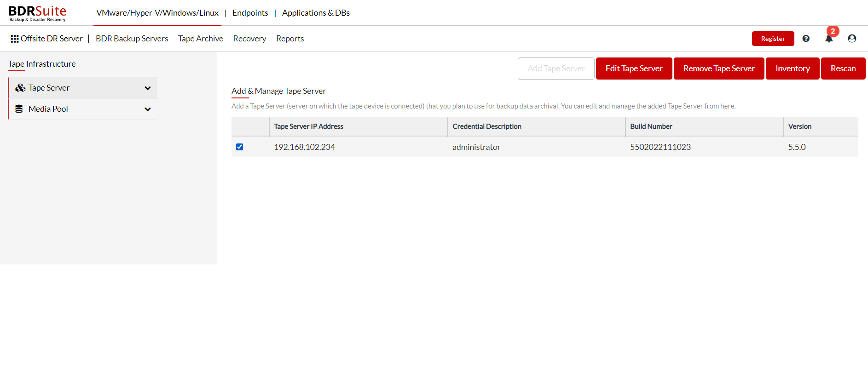
Task: Uncheck the 192.168.102.234 tape server checkbox
Action: (x=239, y=147)
